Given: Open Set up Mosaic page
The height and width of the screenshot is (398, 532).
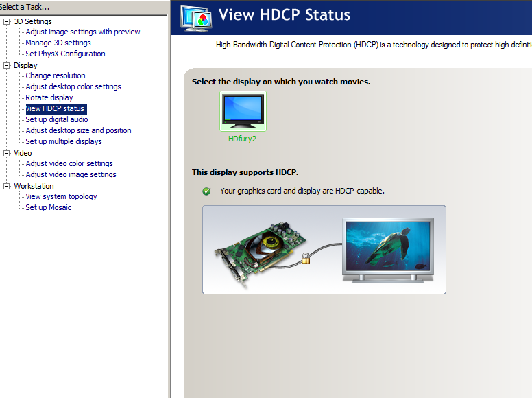Looking at the screenshot, I should click(x=48, y=207).
